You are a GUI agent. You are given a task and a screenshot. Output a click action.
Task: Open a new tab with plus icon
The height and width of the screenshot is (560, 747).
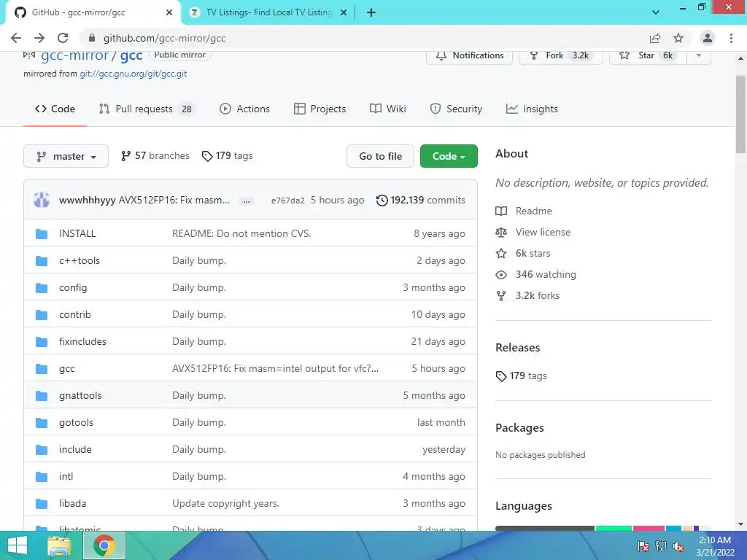tap(371, 13)
